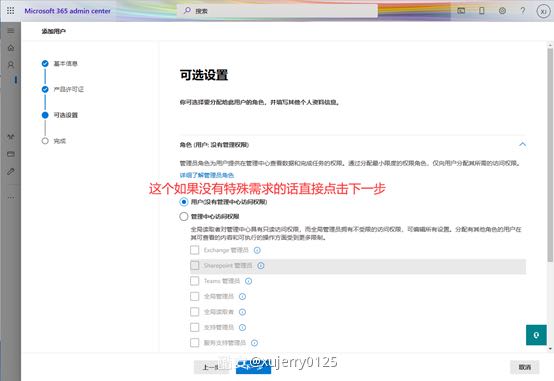This screenshot has width=554, height=381.
Task: Select the 管理中心访问权限 radio button
Action: [183, 216]
